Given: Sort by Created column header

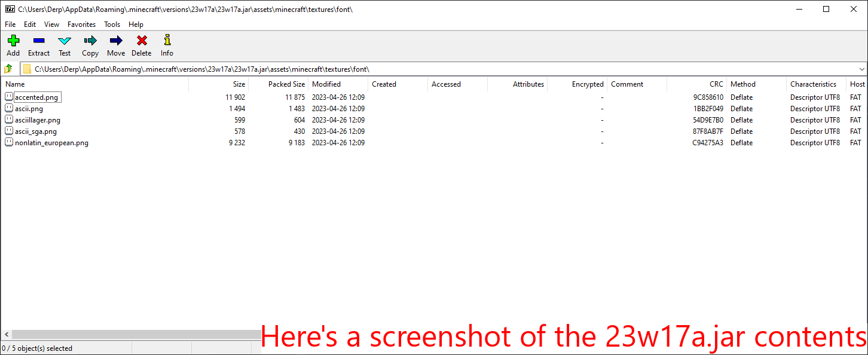Looking at the screenshot, I should click(398, 84).
